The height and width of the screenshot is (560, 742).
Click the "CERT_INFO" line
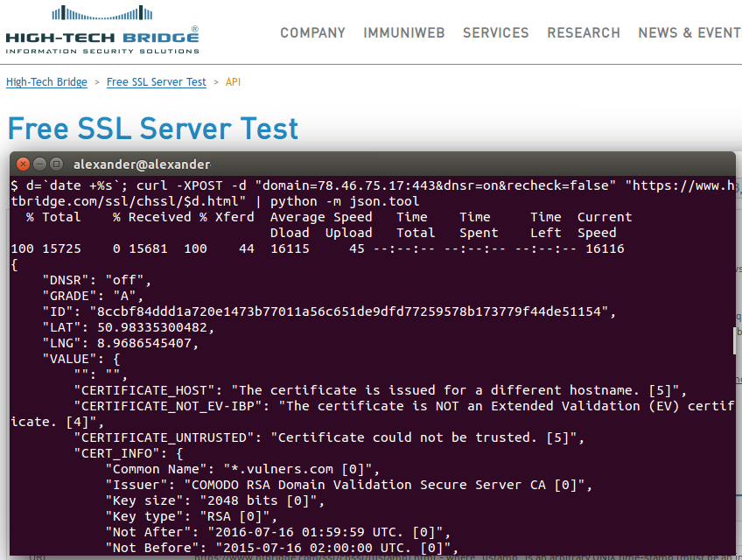coord(129,453)
